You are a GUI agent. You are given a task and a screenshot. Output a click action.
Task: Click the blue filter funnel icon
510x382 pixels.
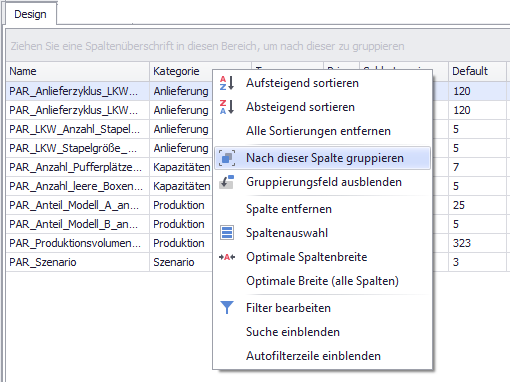(x=227, y=308)
